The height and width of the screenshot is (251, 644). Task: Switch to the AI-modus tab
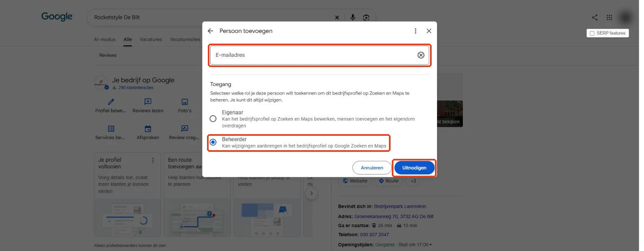[105, 40]
